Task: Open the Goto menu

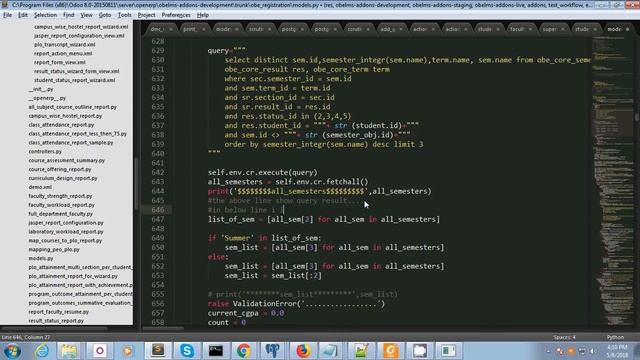Action: click(x=105, y=15)
